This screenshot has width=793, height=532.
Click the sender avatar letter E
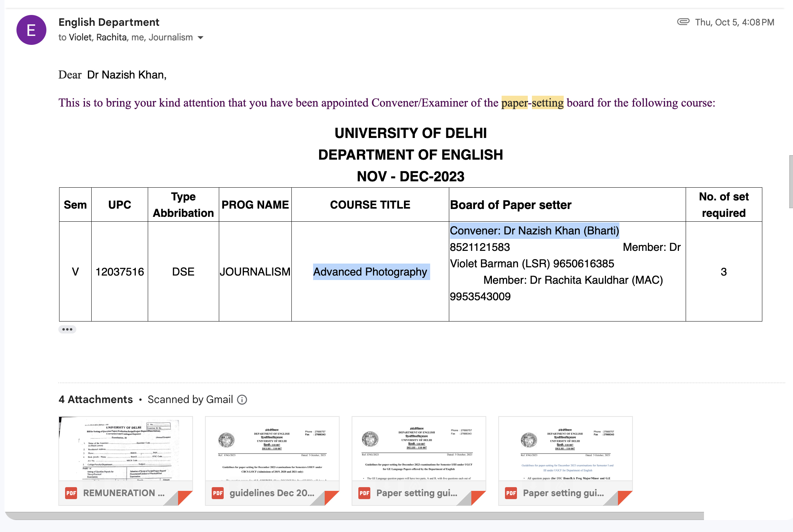[x=31, y=30]
